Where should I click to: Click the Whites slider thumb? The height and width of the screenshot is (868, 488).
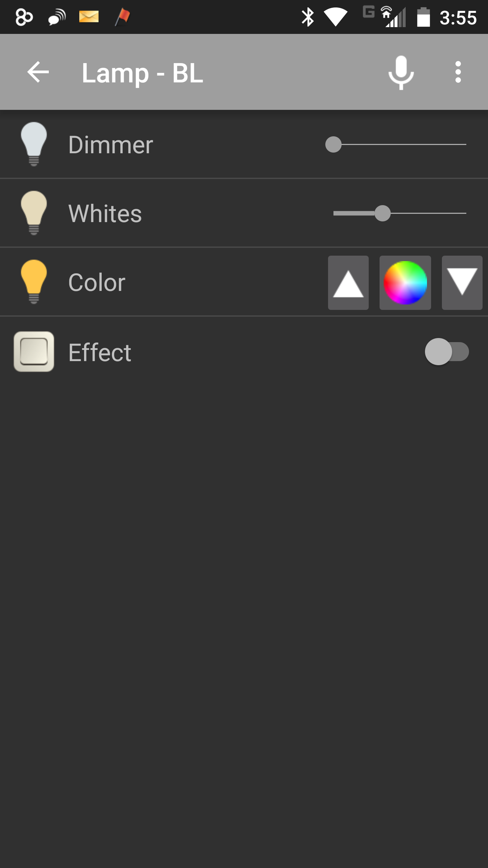tap(383, 213)
